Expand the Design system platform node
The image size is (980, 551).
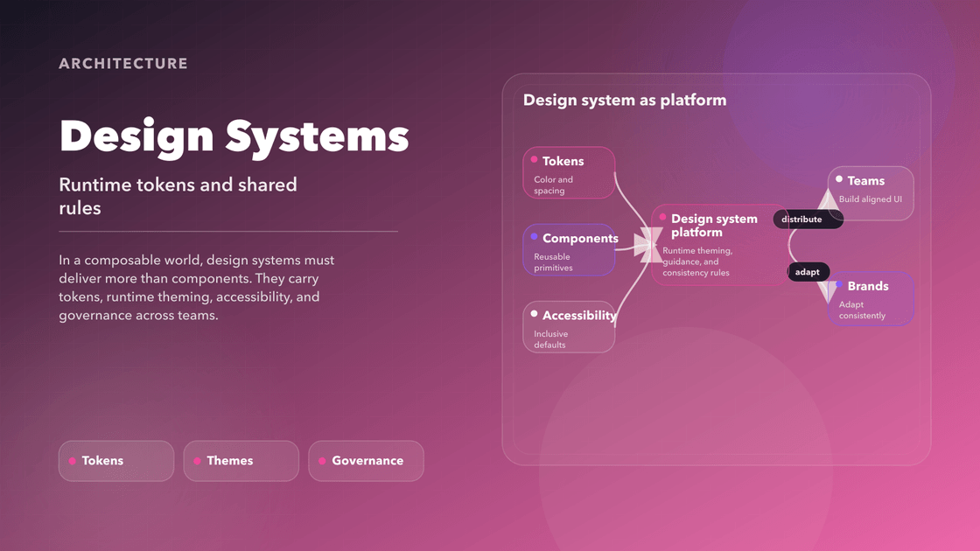[x=717, y=245]
